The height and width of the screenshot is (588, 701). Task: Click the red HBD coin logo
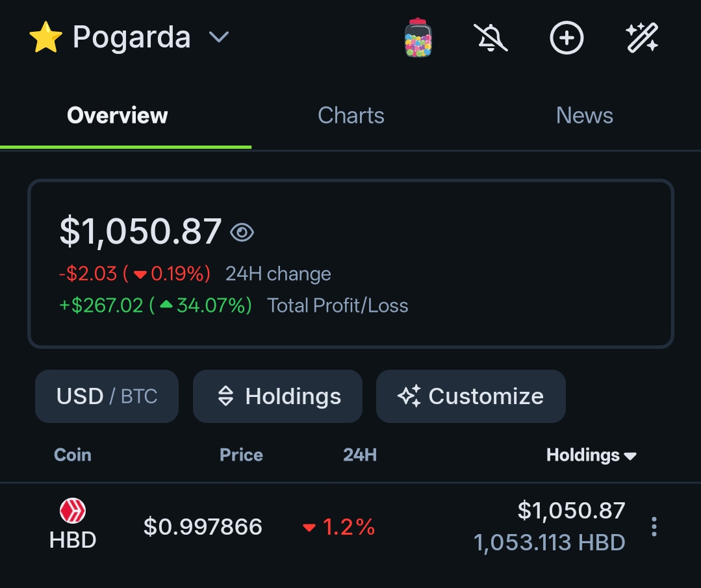[x=72, y=511]
